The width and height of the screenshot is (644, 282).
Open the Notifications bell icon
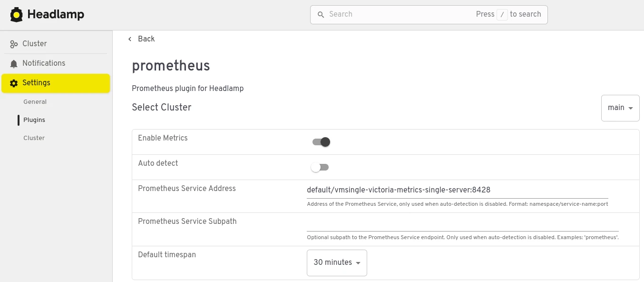tap(14, 63)
